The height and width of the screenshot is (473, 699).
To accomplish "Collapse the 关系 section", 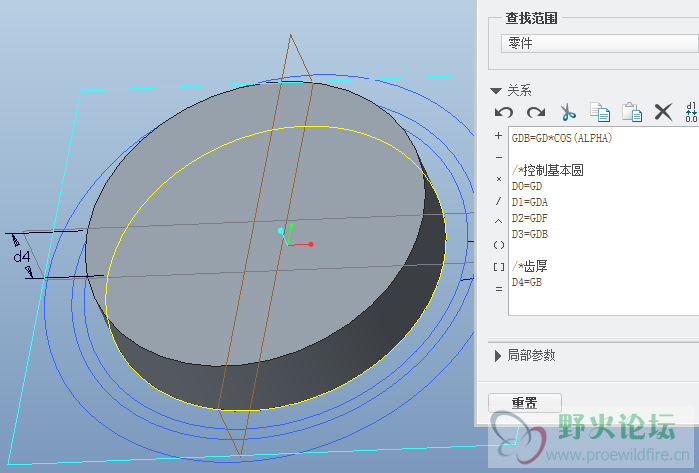I will coord(495,90).
